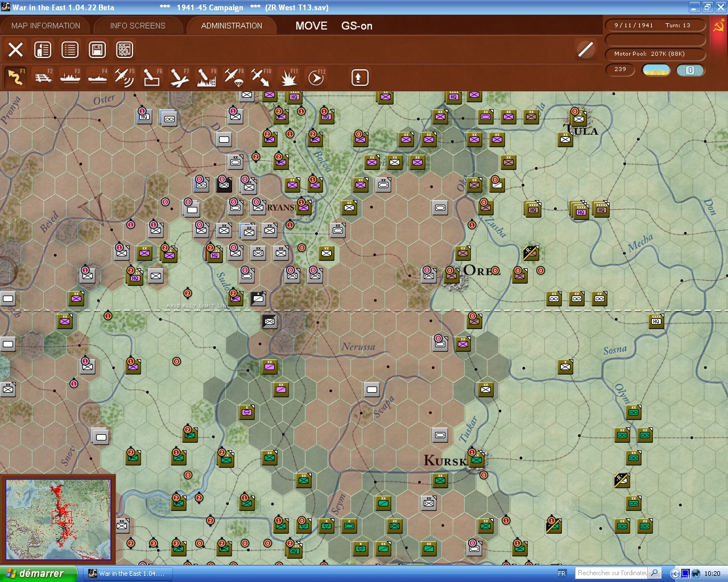
Task: Select the F8 bomb city mode icon
Action: [206, 77]
